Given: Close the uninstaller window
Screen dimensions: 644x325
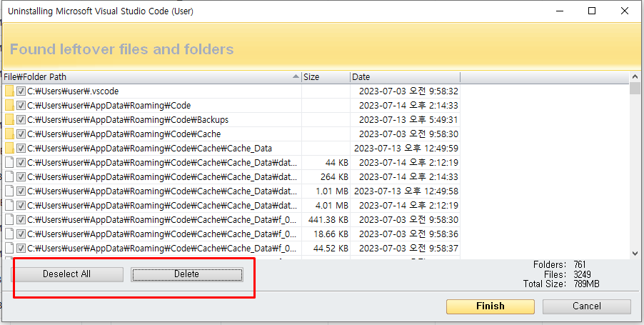Looking at the screenshot, I should pyautogui.click(x=625, y=11).
